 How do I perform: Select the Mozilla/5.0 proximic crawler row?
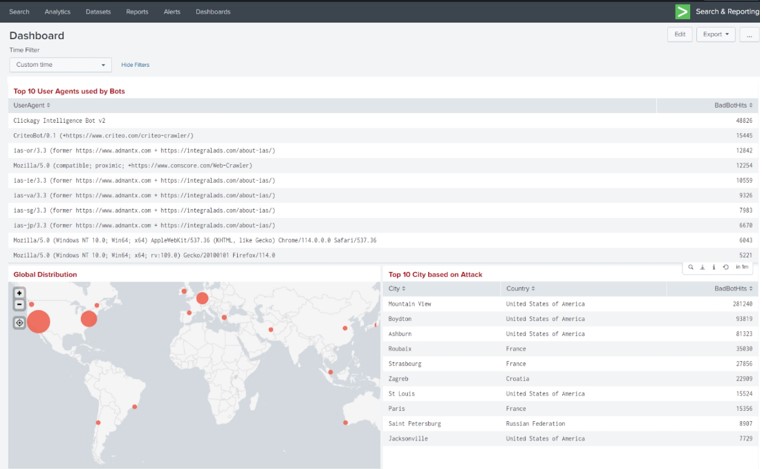(383, 165)
